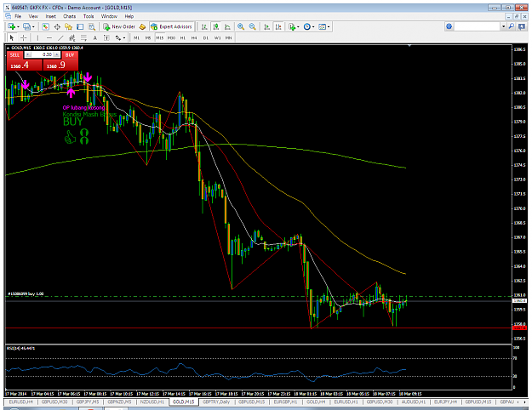532x410 pixels.
Task: Click the top-right search input box
Action: point(477,26)
